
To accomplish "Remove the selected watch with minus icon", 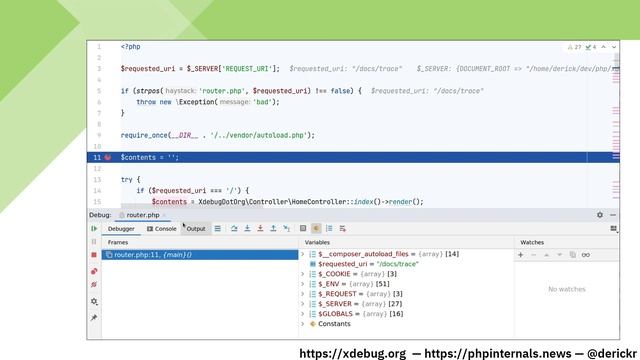I will point(533,255).
